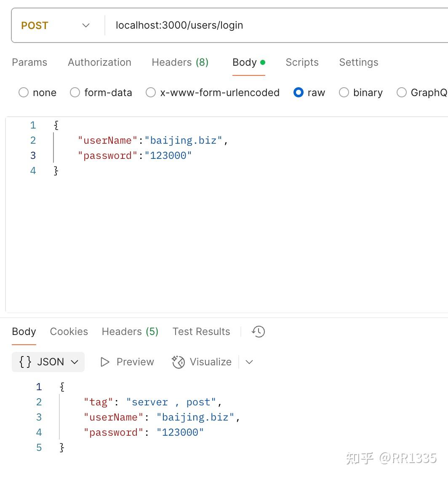
Task: Switch to the Params tab
Action: [29, 62]
